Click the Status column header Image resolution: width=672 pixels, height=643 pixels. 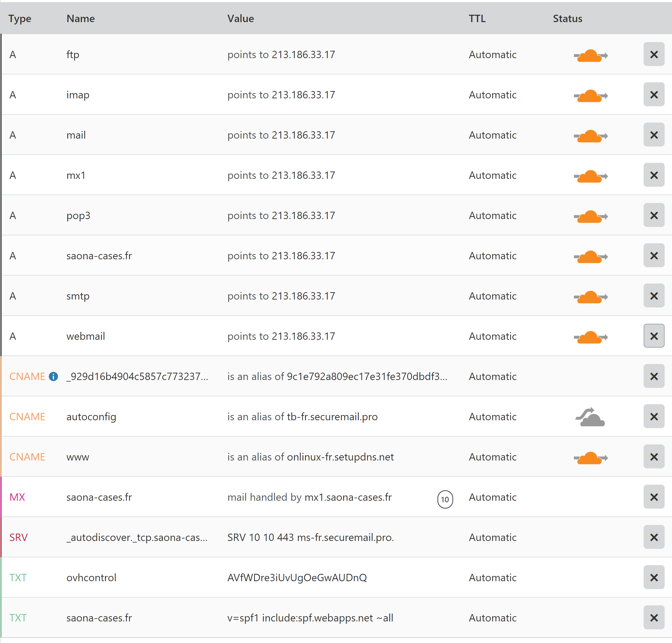(x=567, y=18)
